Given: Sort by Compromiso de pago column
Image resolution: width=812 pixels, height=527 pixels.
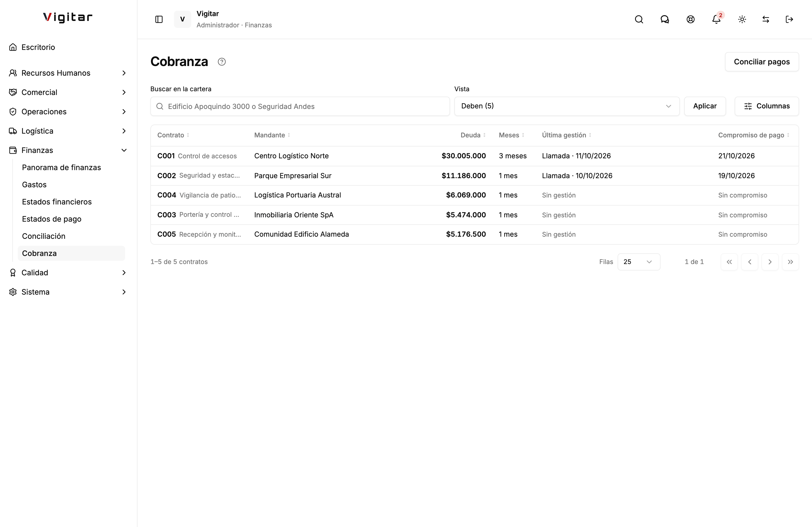Looking at the screenshot, I should [754, 135].
